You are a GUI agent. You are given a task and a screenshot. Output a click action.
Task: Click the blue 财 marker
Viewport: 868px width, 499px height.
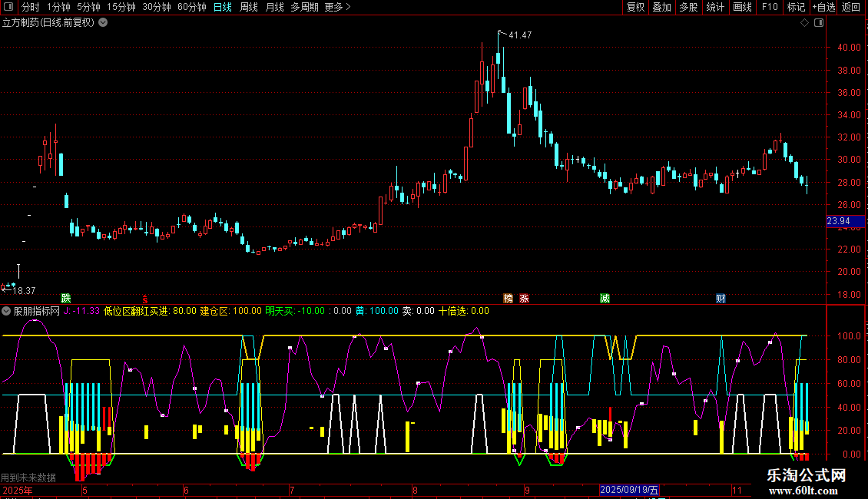tap(721, 298)
